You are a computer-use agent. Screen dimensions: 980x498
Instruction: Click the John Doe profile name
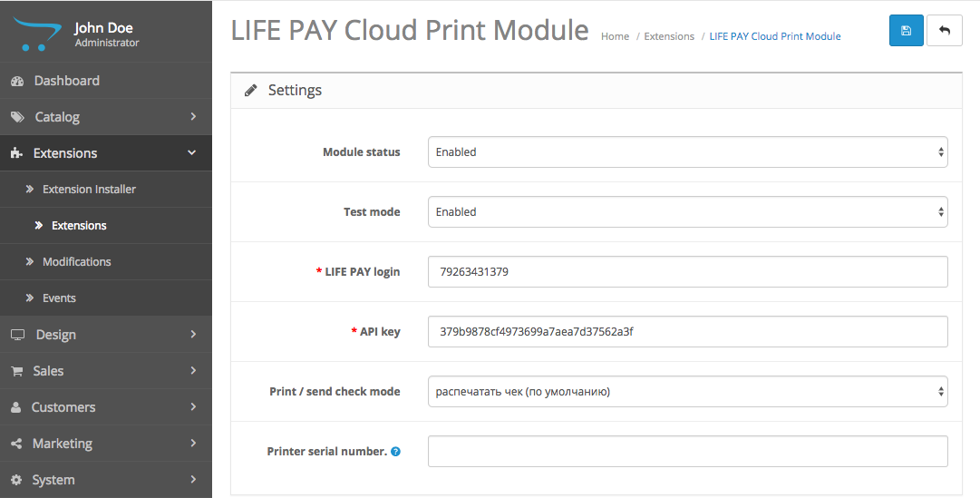[103, 27]
